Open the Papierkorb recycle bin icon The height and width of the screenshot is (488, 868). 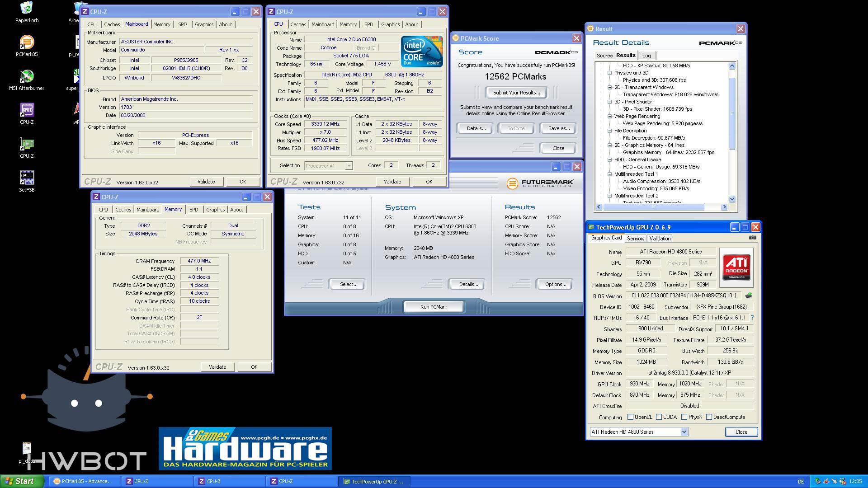27,12
